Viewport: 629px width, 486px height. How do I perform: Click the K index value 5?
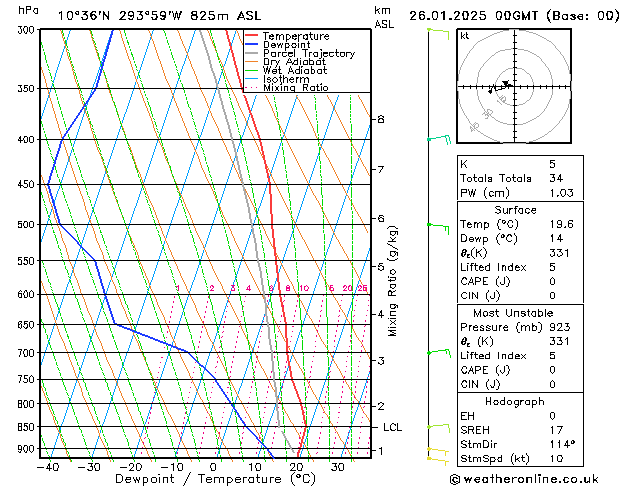[552, 164]
